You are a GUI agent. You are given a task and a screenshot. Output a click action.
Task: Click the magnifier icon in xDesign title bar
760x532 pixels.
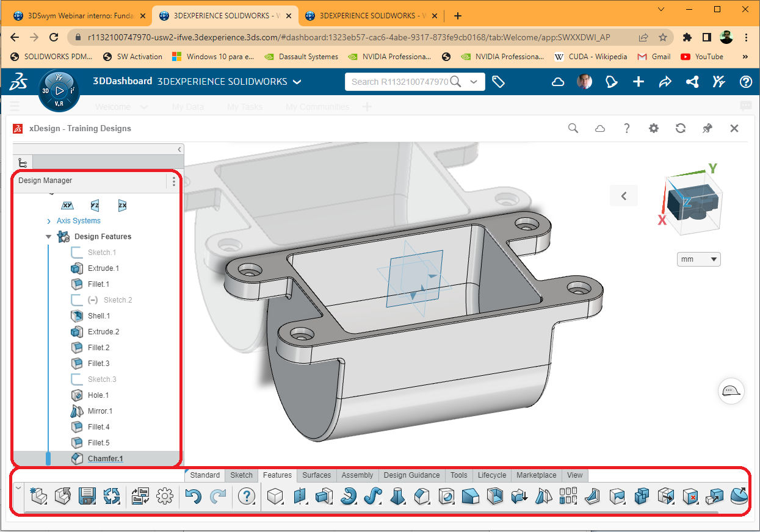click(573, 128)
